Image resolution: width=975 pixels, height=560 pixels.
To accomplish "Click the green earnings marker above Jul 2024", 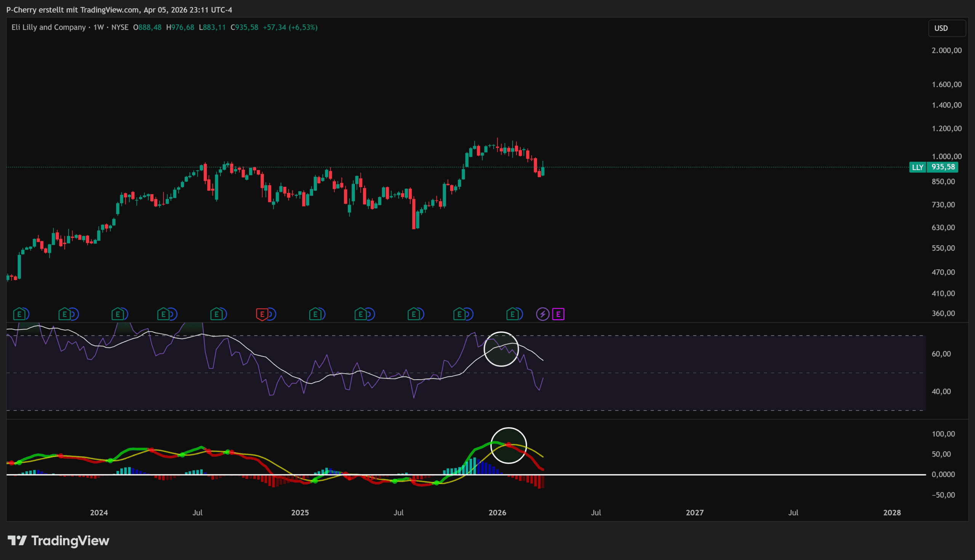I will 216,314.
